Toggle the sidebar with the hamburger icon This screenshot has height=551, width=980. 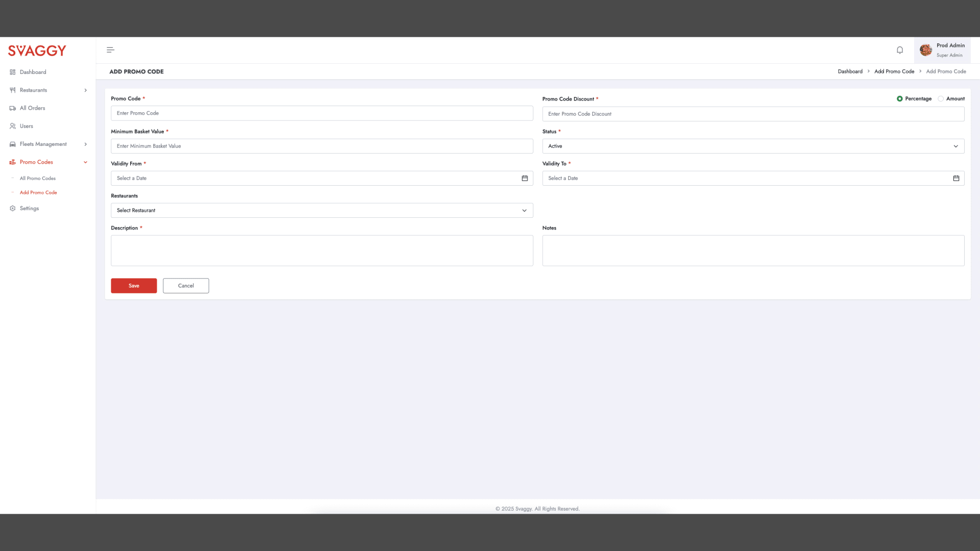pos(110,49)
